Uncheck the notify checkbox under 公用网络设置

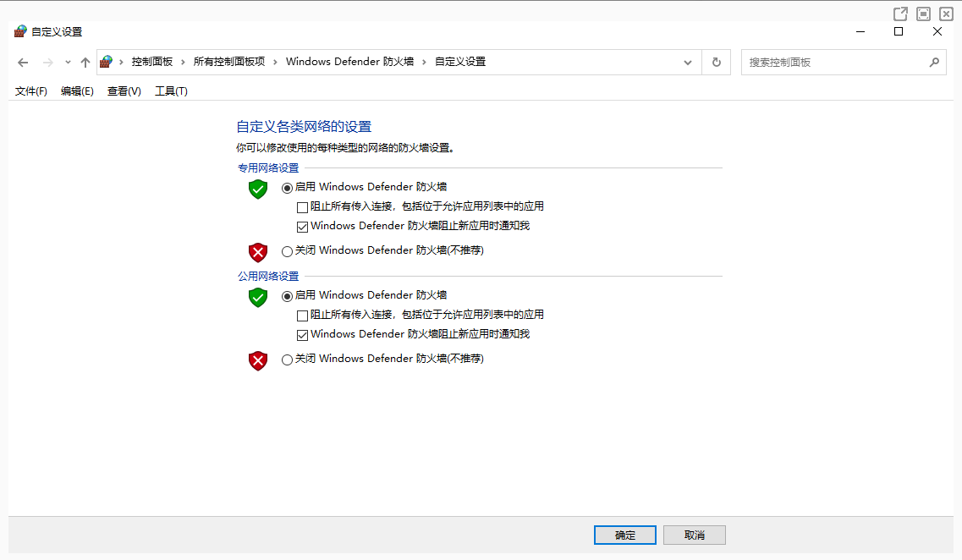tap(302, 335)
